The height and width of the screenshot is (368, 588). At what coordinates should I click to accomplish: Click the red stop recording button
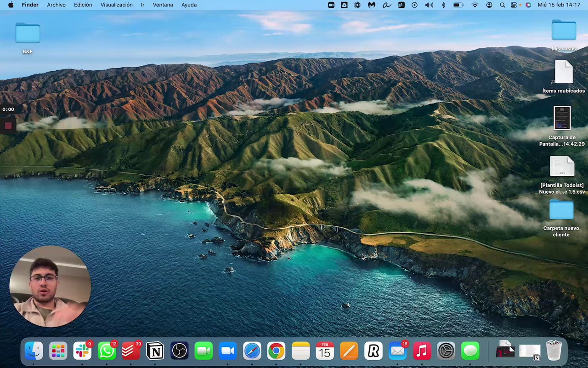[x=8, y=125]
